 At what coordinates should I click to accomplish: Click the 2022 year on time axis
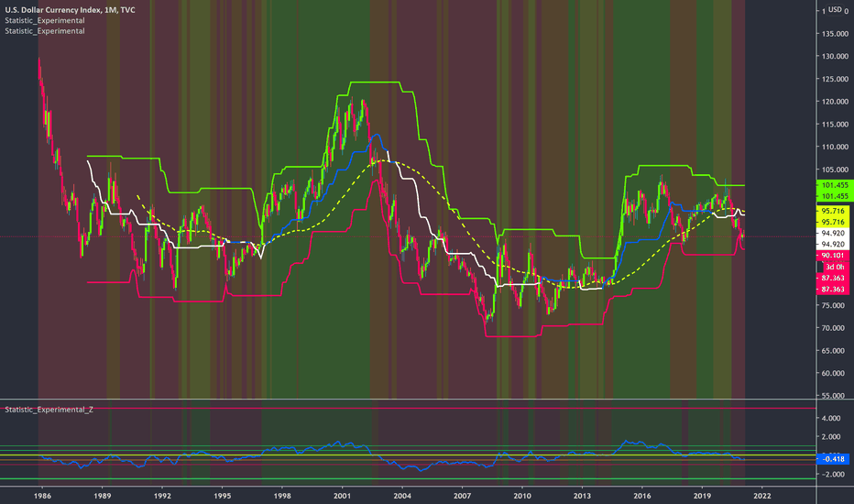(762, 496)
